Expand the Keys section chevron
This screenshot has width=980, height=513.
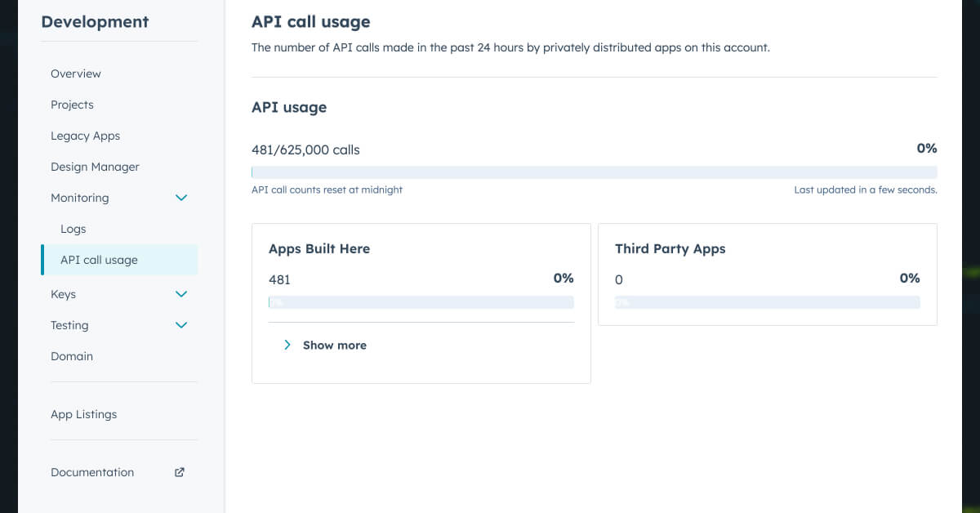181,294
